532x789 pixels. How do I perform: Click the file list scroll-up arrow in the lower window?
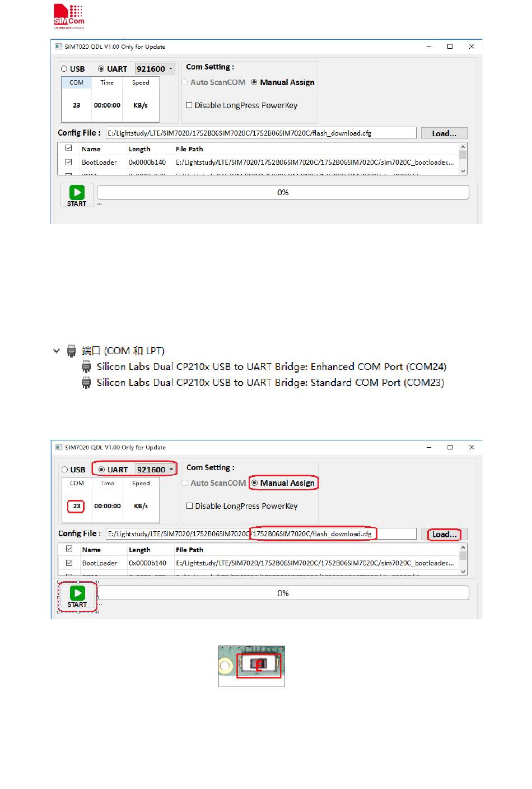coord(463,547)
